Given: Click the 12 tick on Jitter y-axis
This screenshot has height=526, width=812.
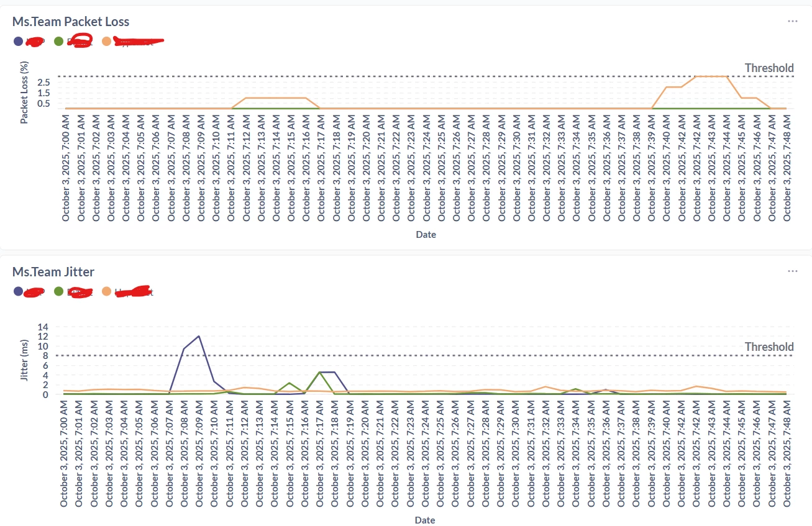Looking at the screenshot, I should [x=43, y=336].
